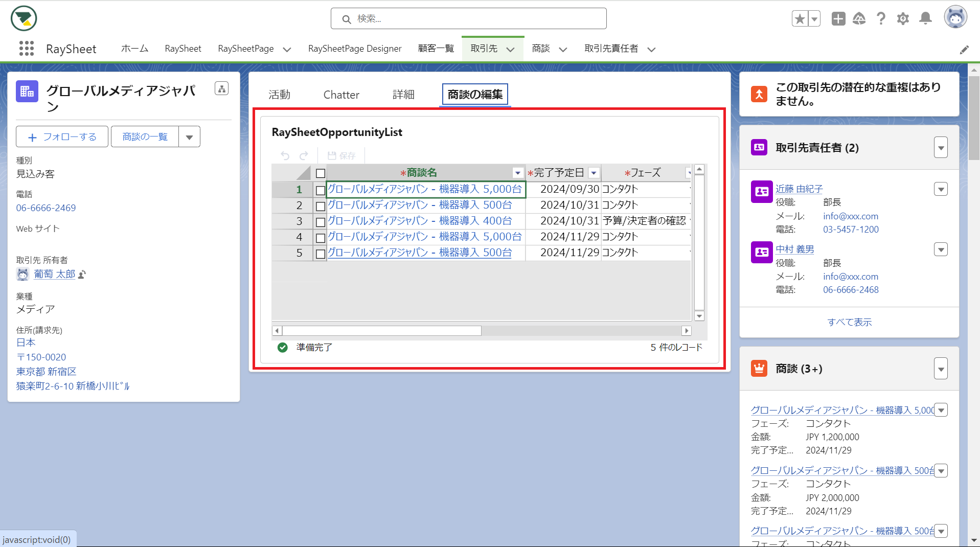Viewport: 980px width, 547px height.
Task: Click the 商談 crown related list icon
Action: [759, 368]
